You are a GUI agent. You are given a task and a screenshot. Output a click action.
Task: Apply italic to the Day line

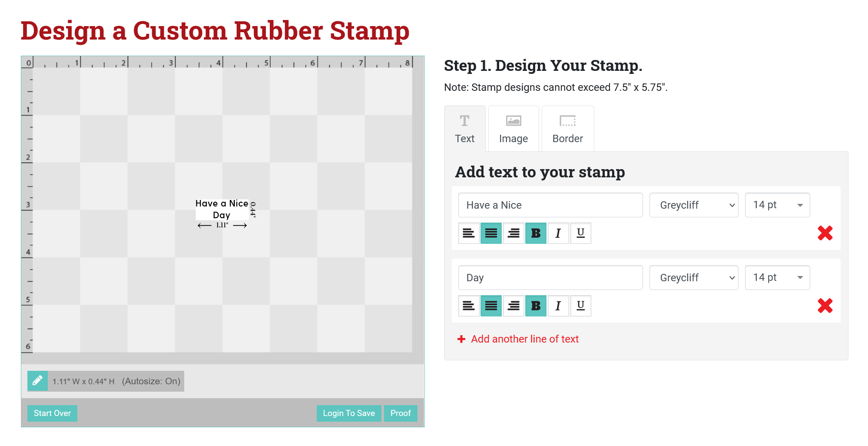pos(558,306)
